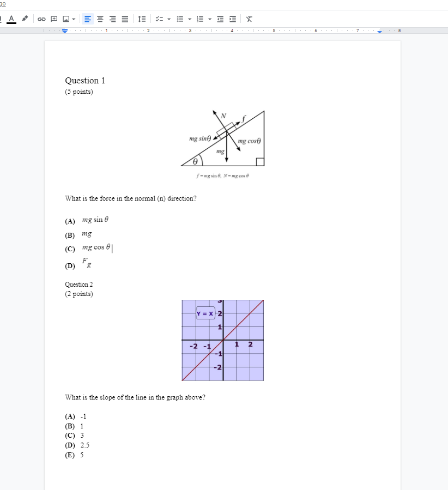Click the answer option '(B) 1'

74,426
